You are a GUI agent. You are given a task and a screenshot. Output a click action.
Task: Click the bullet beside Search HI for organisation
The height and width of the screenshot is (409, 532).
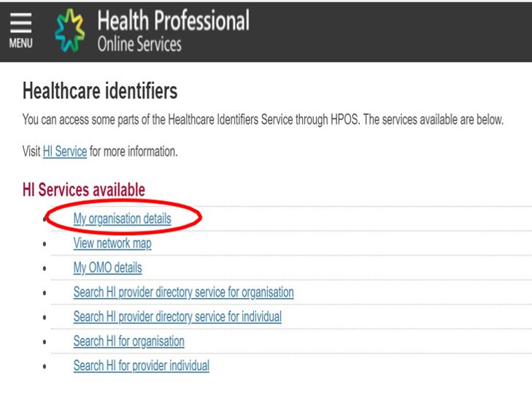(x=45, y=342)
